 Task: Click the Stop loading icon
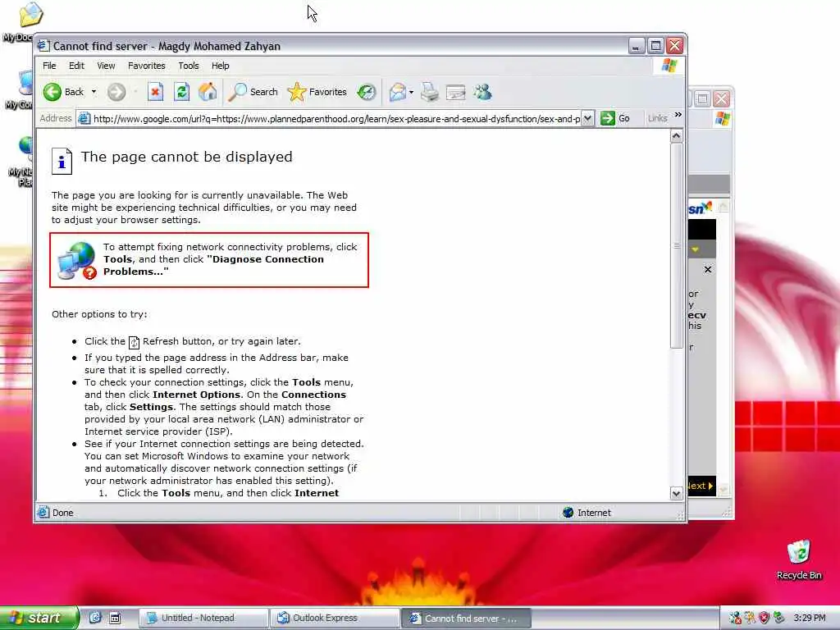[x=155, y=92]
